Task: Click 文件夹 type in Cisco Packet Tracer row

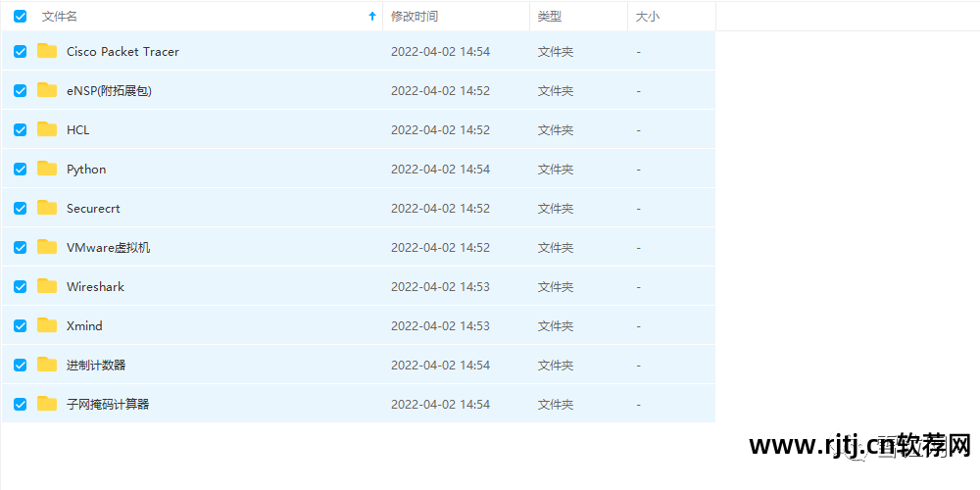Action: 556,52
